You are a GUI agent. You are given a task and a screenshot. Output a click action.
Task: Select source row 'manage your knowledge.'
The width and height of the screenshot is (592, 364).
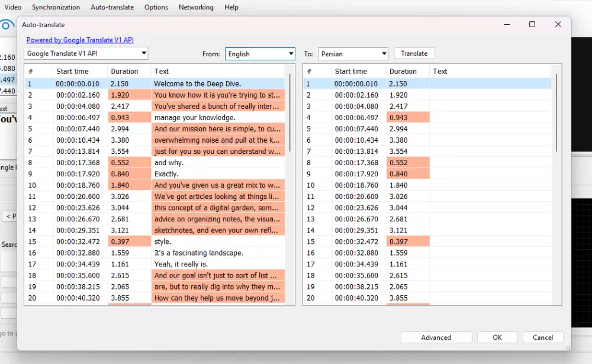[155, 117]
